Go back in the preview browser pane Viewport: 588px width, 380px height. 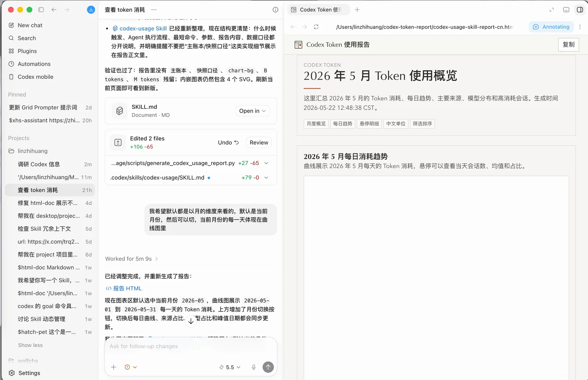click(x=293, y=27)
